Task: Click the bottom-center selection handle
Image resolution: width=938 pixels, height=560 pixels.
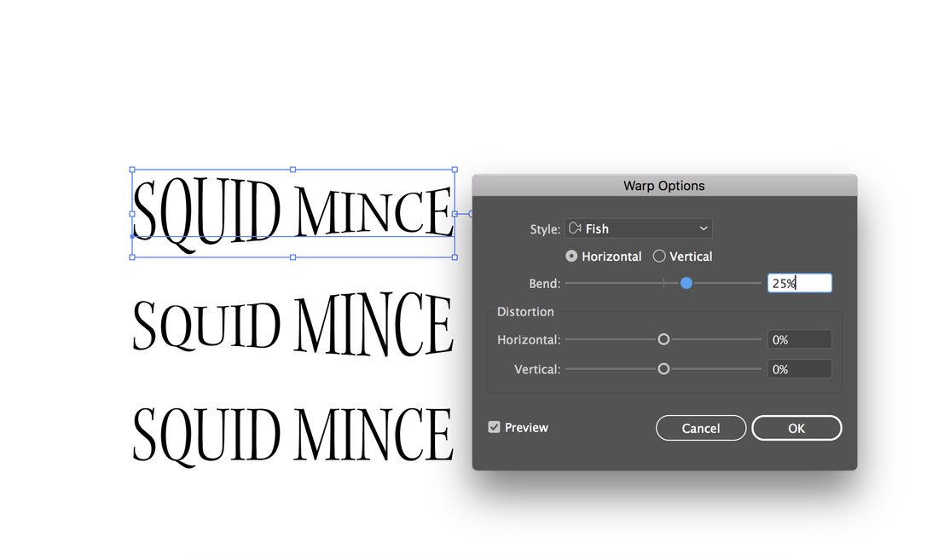Action: [292, 257]
